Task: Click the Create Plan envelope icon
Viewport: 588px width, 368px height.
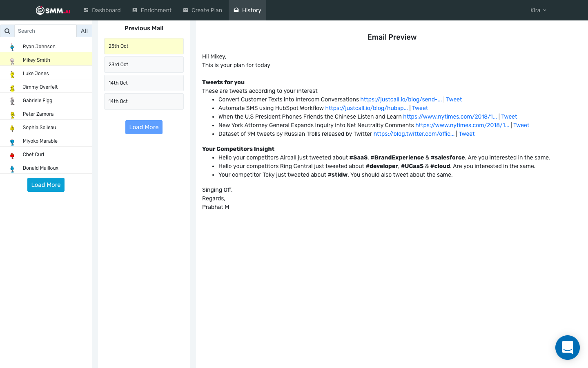Action: [x=185, y=10]
